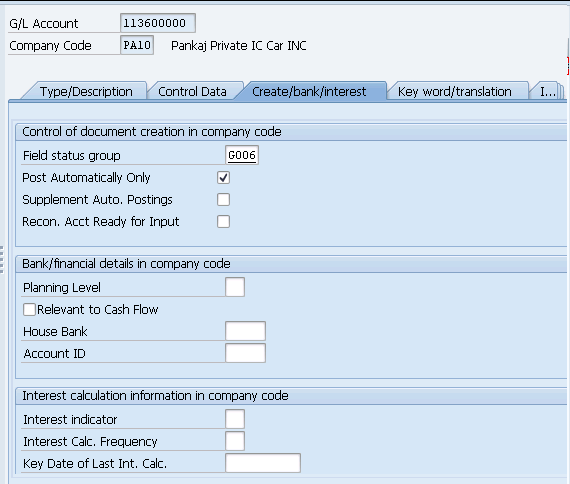Click the 'Interest indicator' label

click(70, 420)
